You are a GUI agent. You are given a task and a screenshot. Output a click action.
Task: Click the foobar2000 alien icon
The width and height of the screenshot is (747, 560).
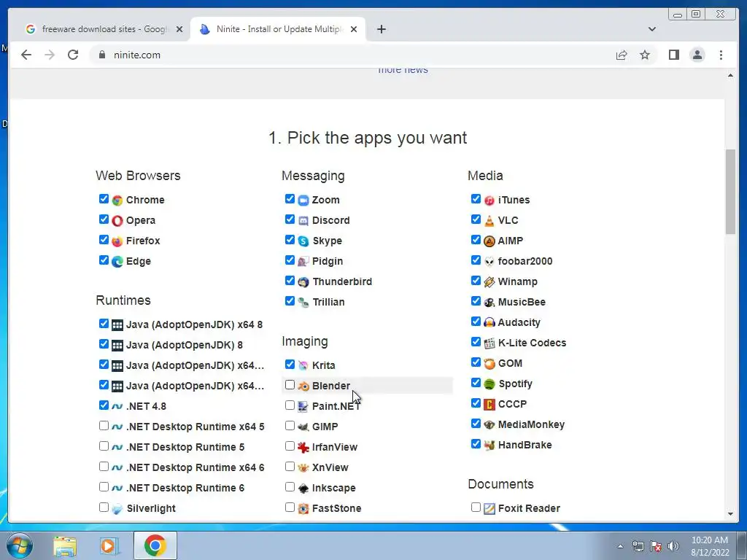click(x=489, y=262)
